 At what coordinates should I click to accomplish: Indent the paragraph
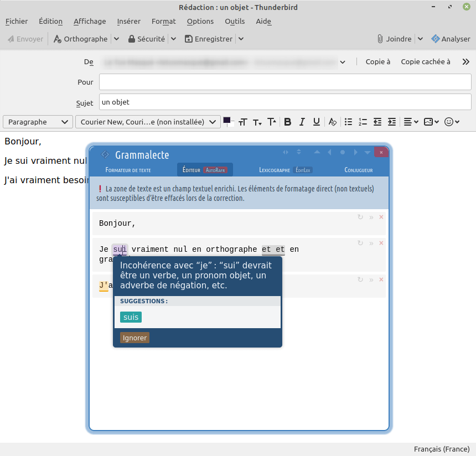tap(392, 122)
